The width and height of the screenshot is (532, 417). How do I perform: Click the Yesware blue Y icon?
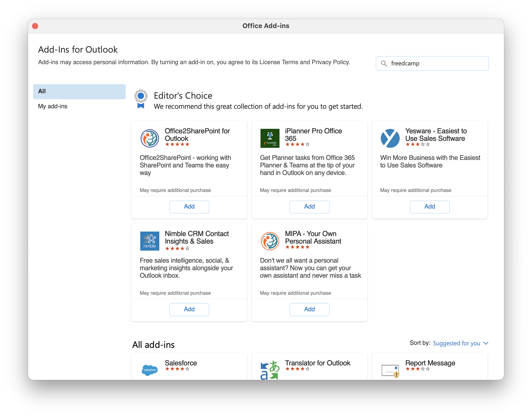pos(390,138)
